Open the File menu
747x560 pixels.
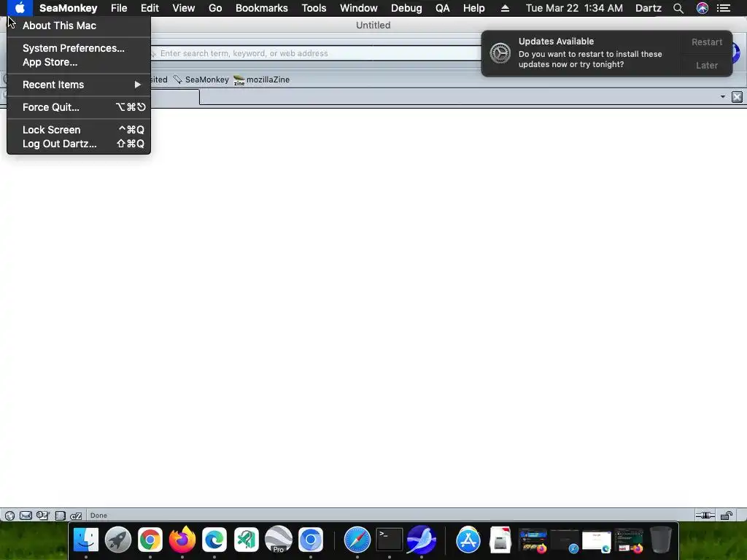[x=119, y=8]
